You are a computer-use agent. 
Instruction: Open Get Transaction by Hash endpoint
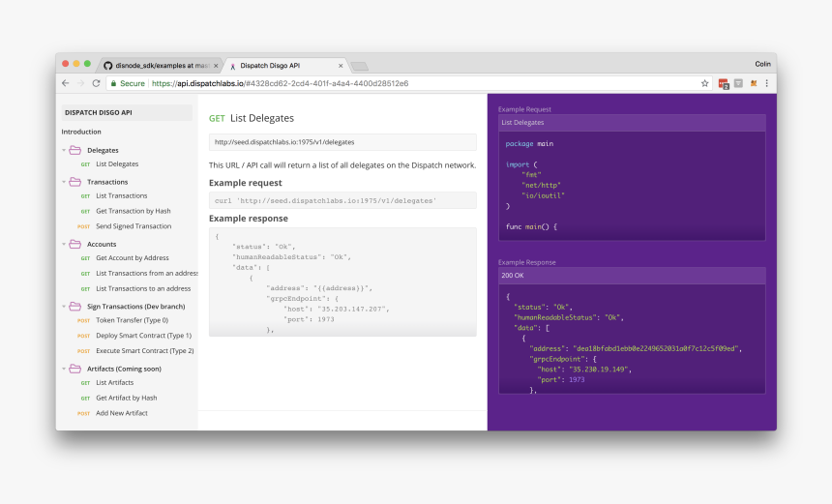tap(133, 211)
